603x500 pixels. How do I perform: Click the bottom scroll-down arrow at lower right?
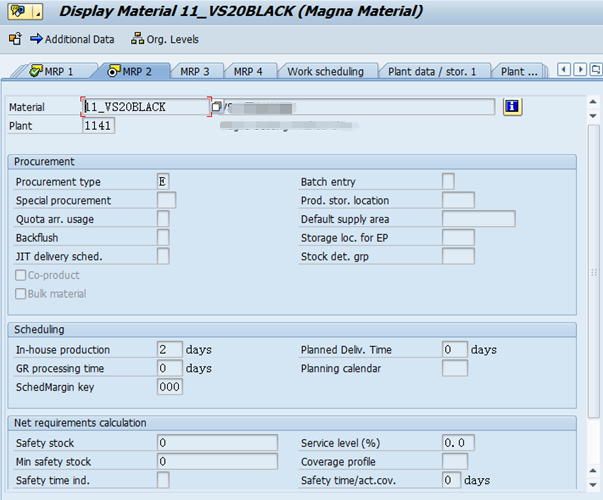pyautogui.click(x=593, y=485)
